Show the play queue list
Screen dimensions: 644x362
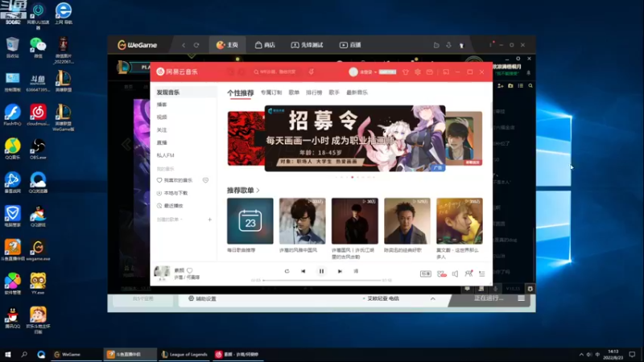[x=482, y=274]
